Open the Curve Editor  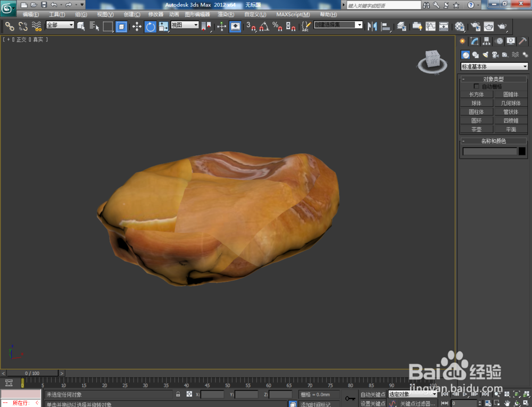(x=430, y=27)
